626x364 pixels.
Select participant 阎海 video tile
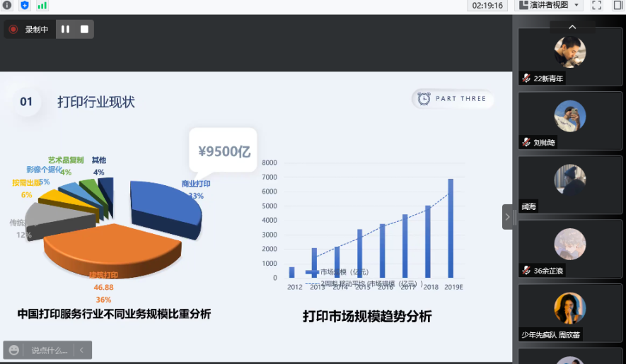point(570,184)
